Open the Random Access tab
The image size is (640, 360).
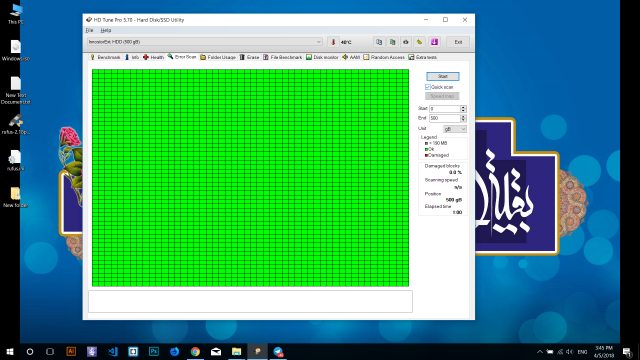point(384,57)
